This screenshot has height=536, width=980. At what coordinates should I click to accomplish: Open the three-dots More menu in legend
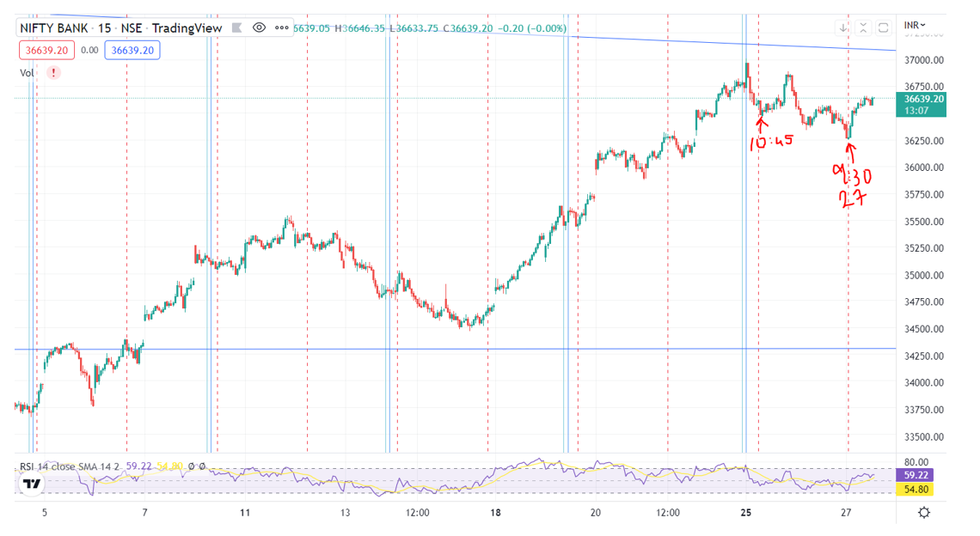point(282,27)
